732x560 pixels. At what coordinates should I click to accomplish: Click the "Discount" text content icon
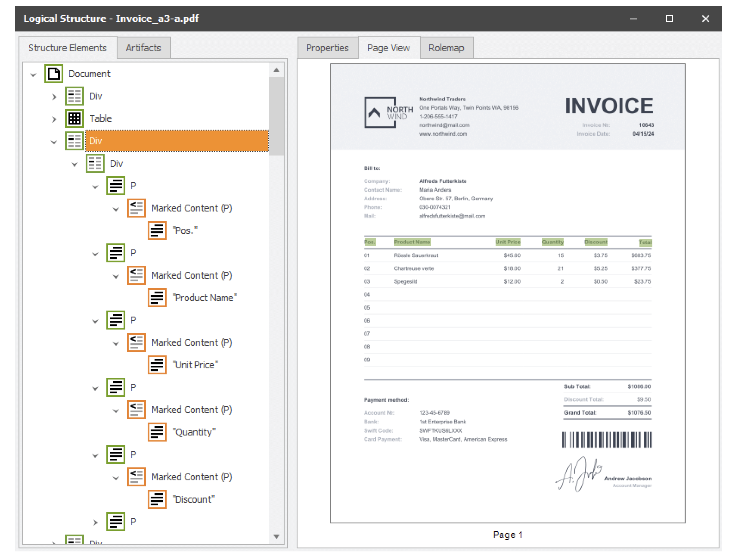[157, 499]
